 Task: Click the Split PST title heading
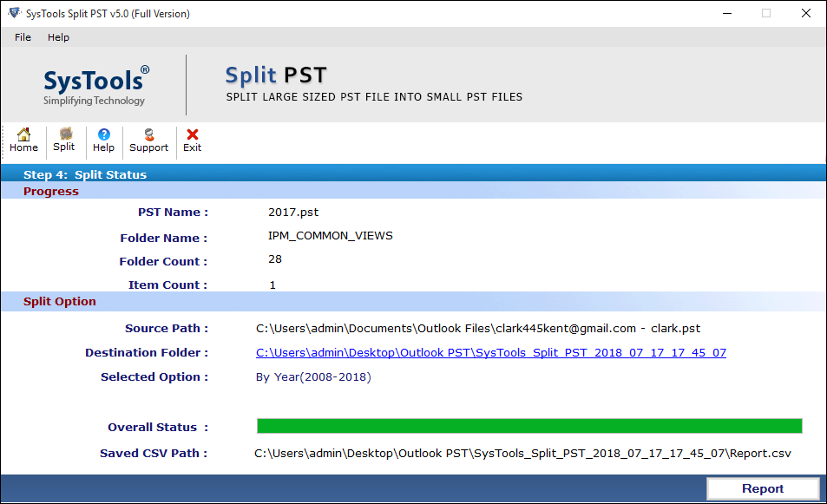coord(276,75)
